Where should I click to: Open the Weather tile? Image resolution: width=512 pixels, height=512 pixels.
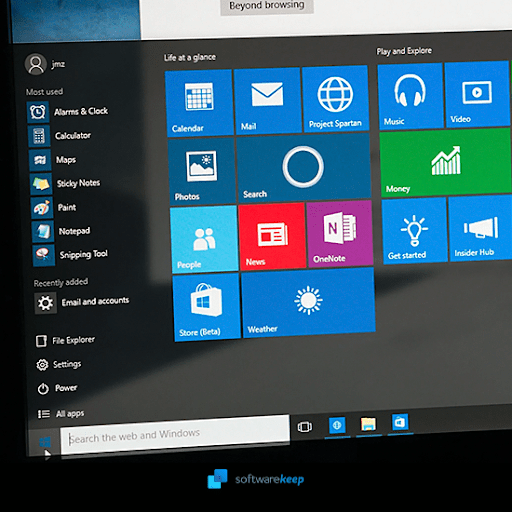click(308, 303)
